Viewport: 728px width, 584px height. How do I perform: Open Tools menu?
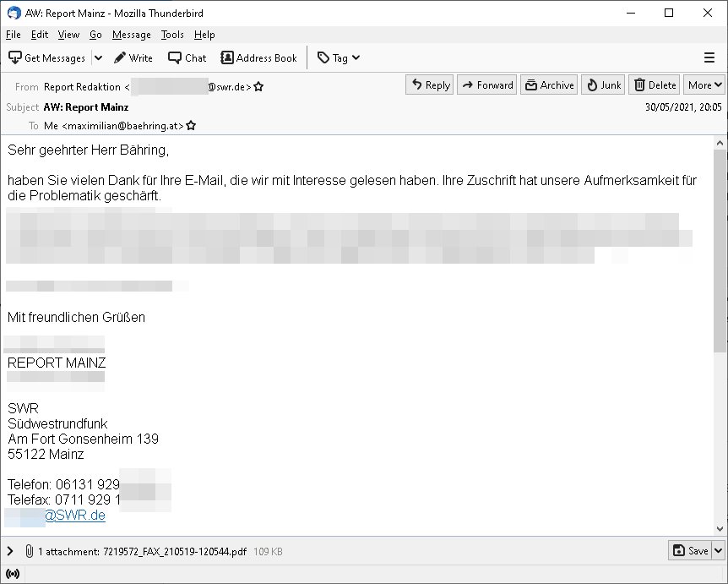(x=172, y=35)
